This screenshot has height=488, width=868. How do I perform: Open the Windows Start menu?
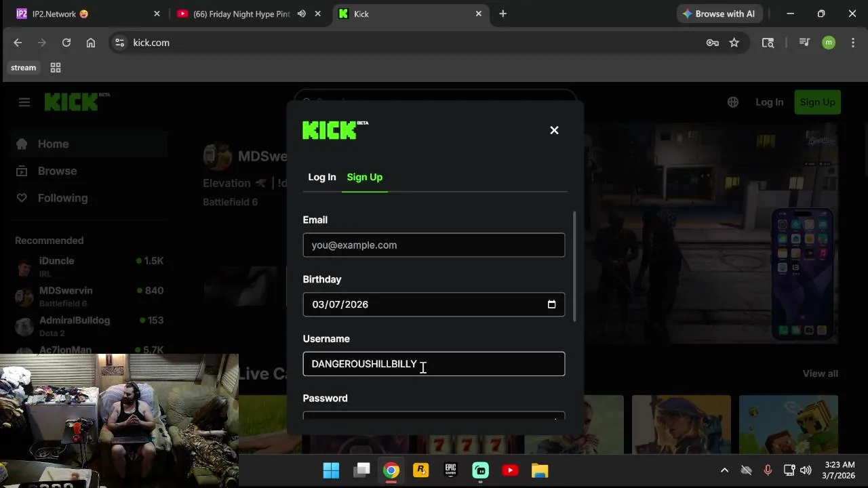(331, 470)
